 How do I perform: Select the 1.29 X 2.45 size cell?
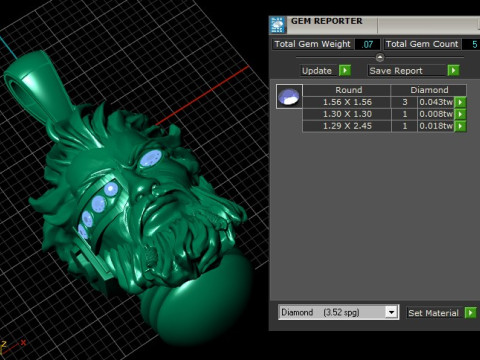[x=347, y=126]
